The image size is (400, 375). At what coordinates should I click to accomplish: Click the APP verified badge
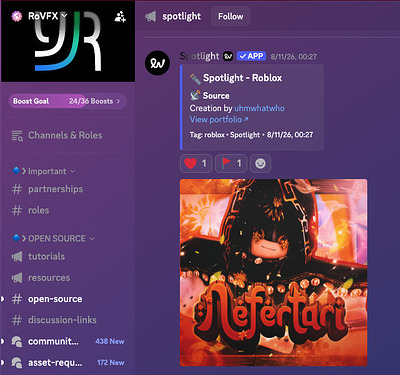pyautogui.click(x=251, y=56)
